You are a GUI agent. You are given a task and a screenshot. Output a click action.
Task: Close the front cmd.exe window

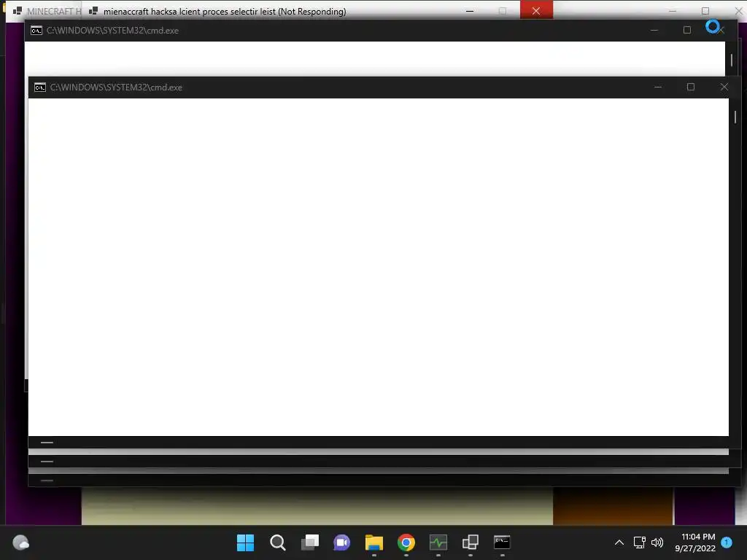(x=724, y=87)
